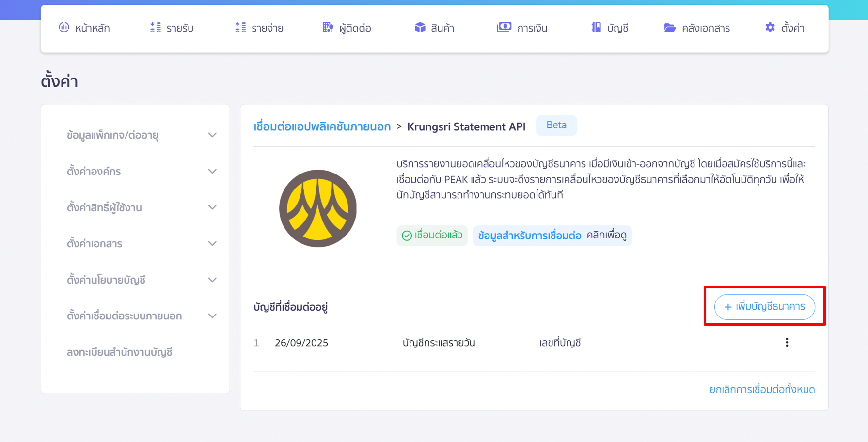
Task: Click the การเงิน finance icon
Action: (505, 28)
